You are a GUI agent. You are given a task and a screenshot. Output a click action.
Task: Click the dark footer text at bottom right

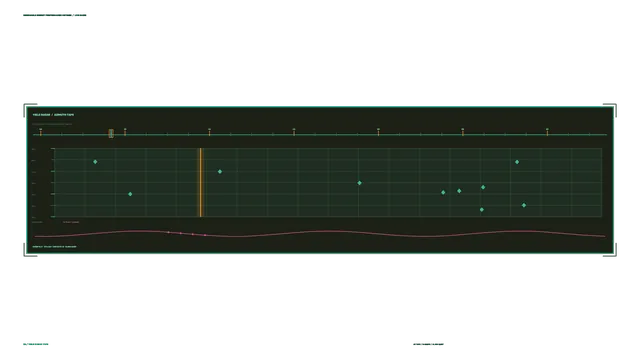click(428, 344)
